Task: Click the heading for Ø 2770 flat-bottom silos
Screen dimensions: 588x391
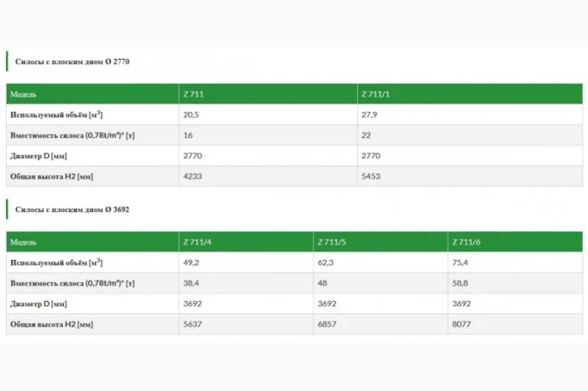Action: tap(72, 61)
